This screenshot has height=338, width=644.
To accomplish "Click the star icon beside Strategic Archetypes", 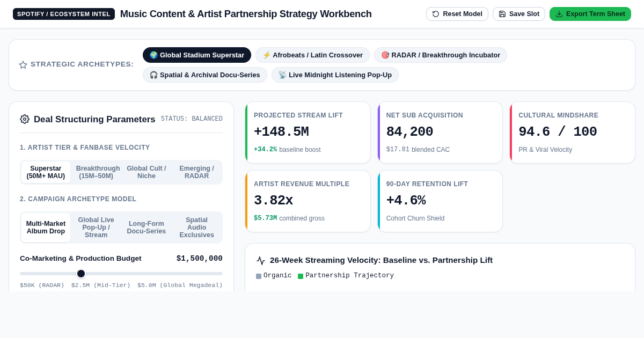I will 23,64.
